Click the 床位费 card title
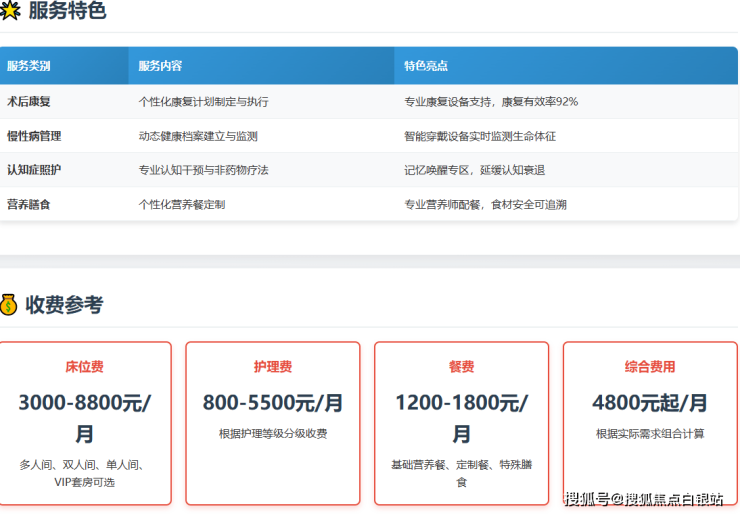Screen dimensions: 740x515 [85, 367]
